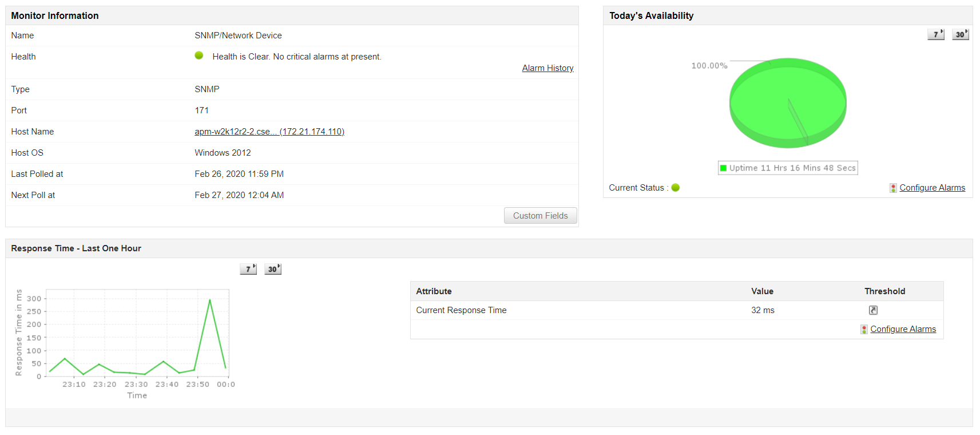
Task: Click the green Health status indicator
Action: pyautogui.click(x=199, y=56)
